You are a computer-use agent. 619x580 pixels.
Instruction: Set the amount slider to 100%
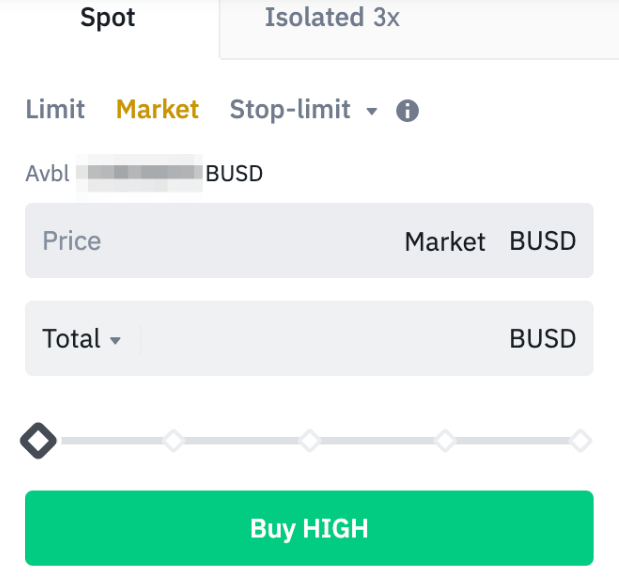point(581,441)
